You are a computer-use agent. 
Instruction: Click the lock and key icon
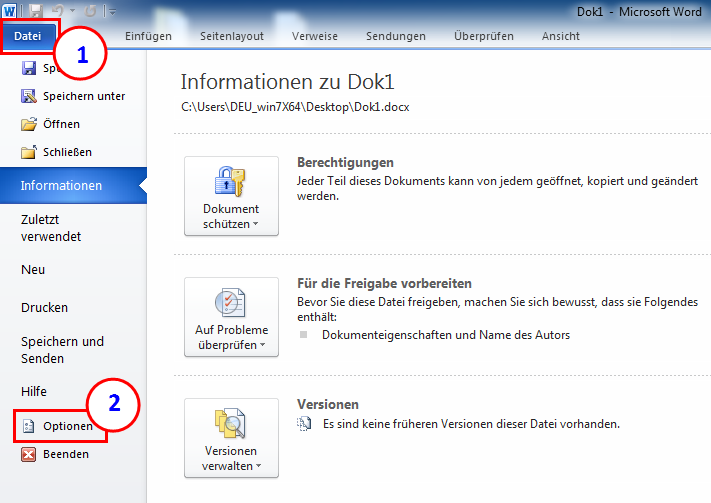pos(230,181)
